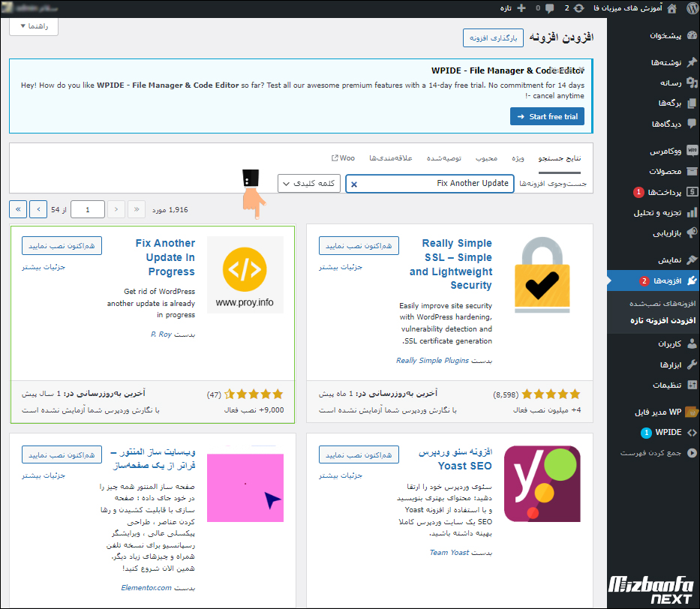Click the www.proy.info plugin thumbnail
This screenshot has width=700, height=609.
245,274
